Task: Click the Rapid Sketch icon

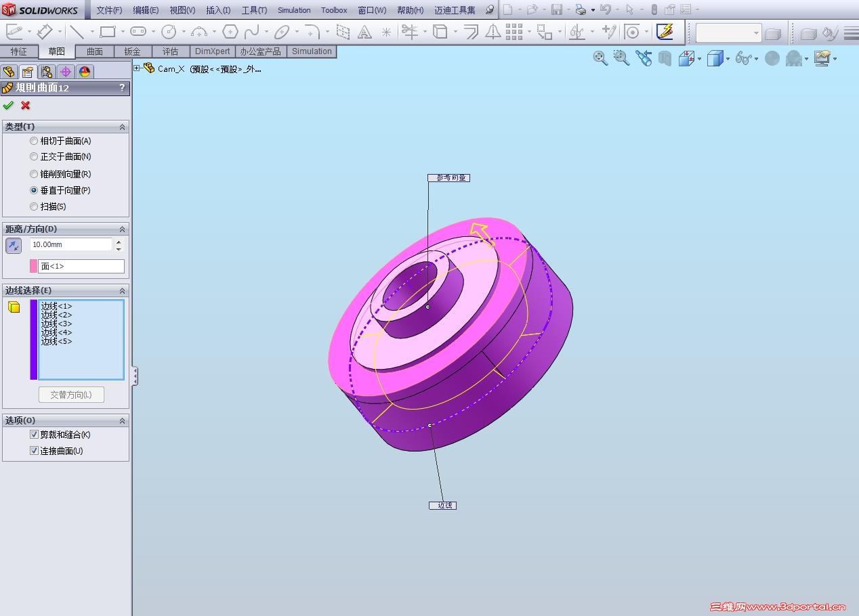Action: tap(665, 31)
